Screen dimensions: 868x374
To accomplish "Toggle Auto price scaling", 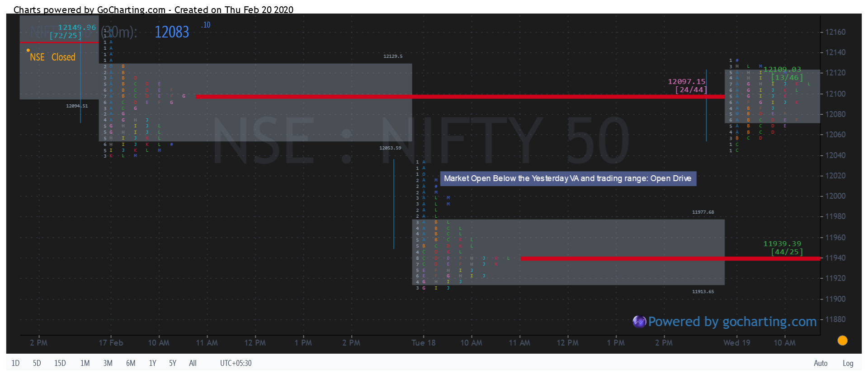I will coord(821,363).
